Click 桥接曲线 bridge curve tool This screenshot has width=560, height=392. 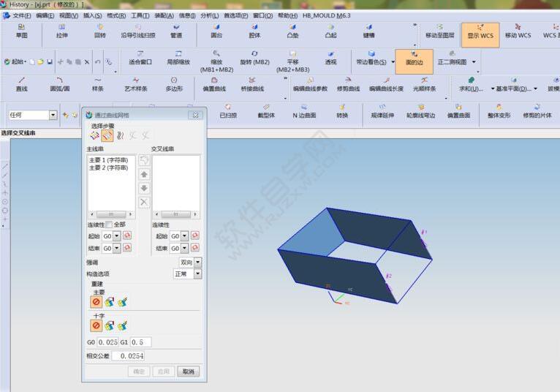(252, 85)
